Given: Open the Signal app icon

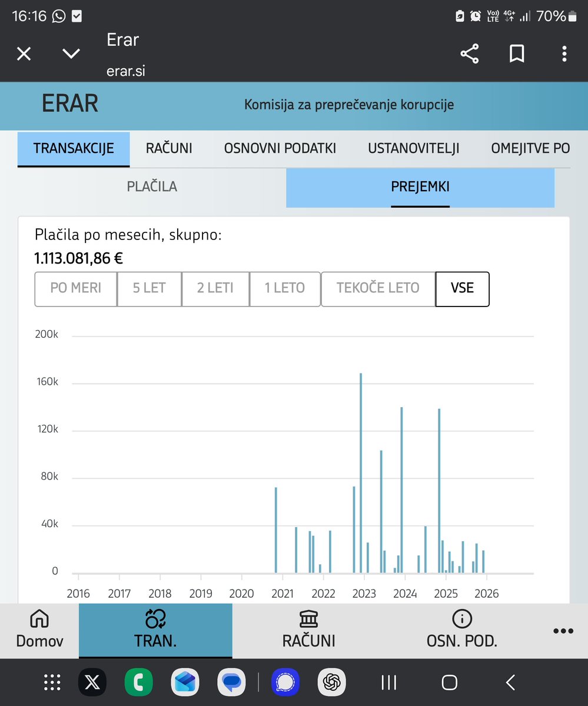Looking at the screenshot, I should click(286, 682).
